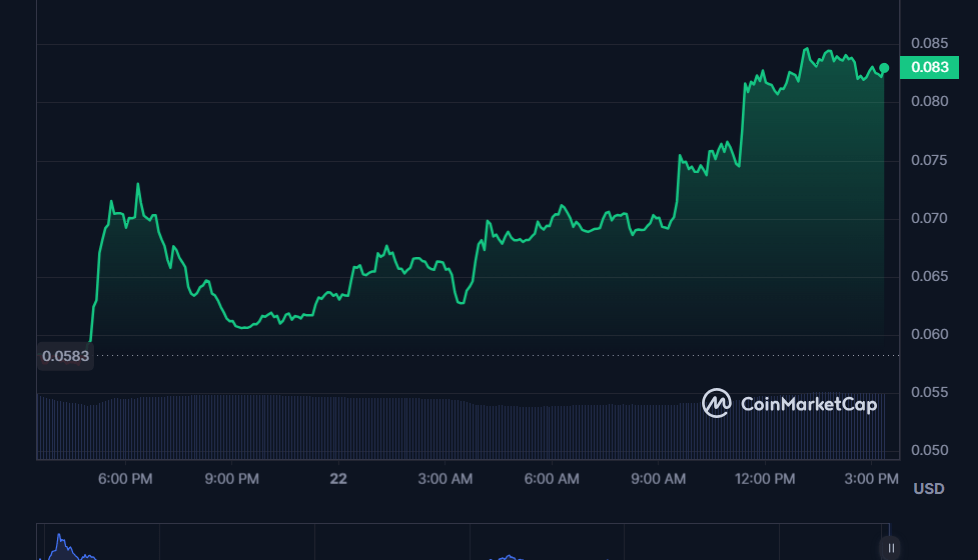Screen dimensions: 978x560
Task: Click the mini overview chart at the bottom
Action: pos(463,542)
